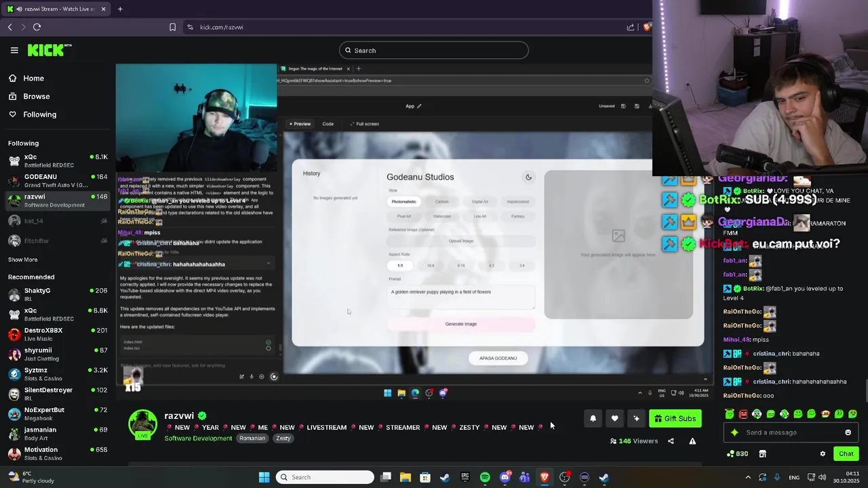This screenshot has width=868, height=488.
Task: Click the Kick search field
Action: (x=434, y=50)
